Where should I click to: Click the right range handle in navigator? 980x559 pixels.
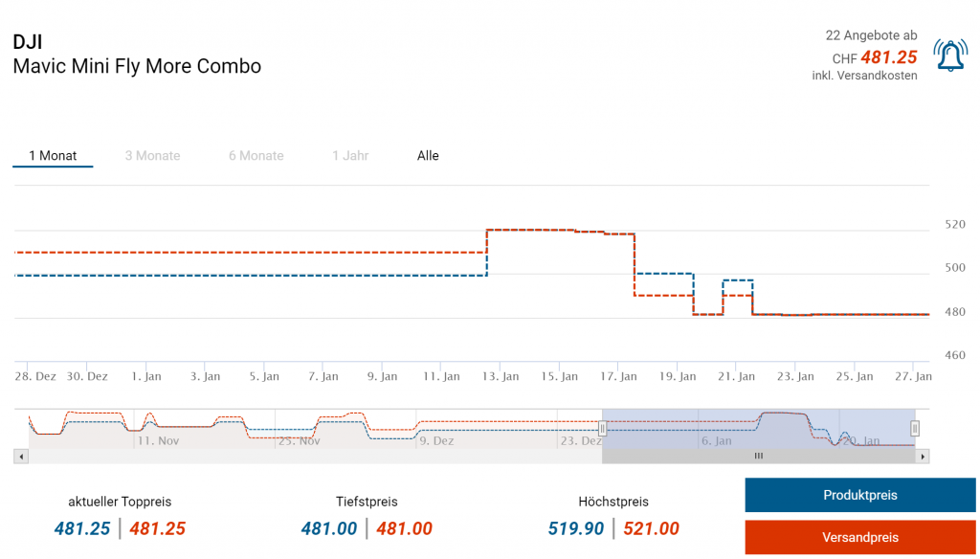click(915, 428)
